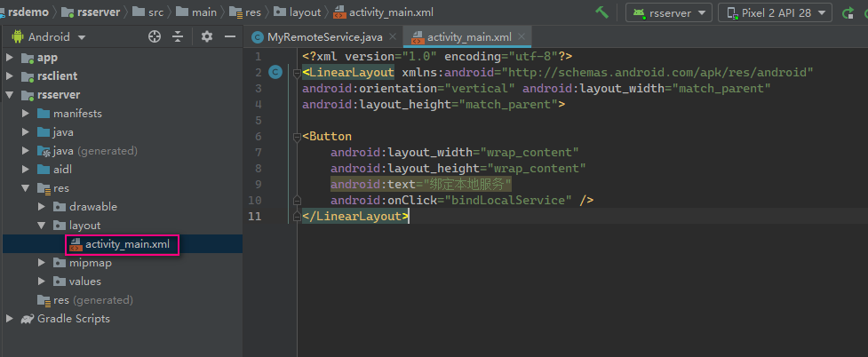The height and width of the screenshot is (357, 868).
Task: Click the drawable folder in tree
Action: coord(93,207)
